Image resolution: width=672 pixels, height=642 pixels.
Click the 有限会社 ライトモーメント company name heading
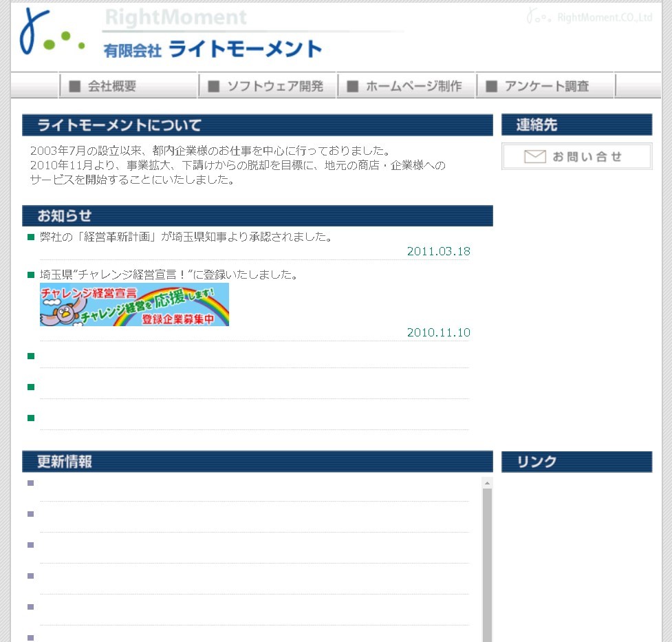point(213,50)
